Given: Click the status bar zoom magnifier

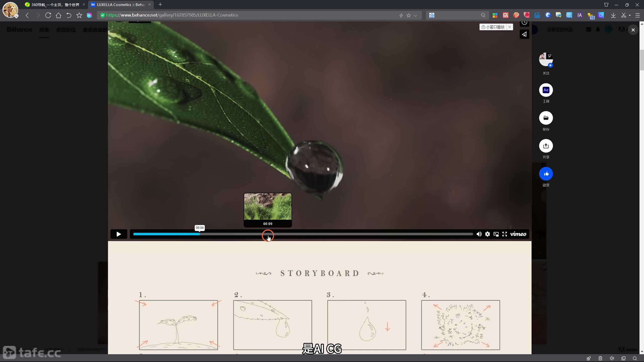Looking at the screenshot, I should tap(635, 358).
